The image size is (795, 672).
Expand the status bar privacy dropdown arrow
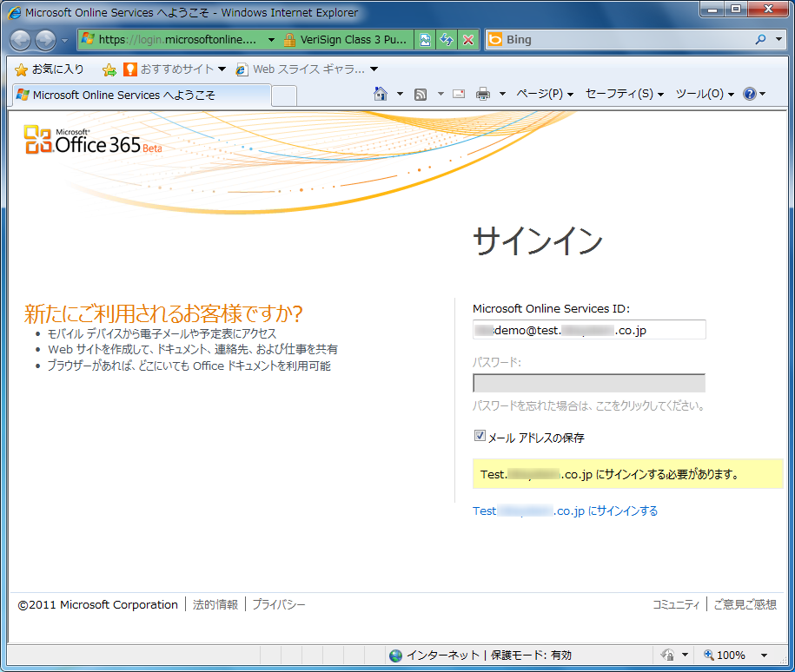click(x=685, y=656)
